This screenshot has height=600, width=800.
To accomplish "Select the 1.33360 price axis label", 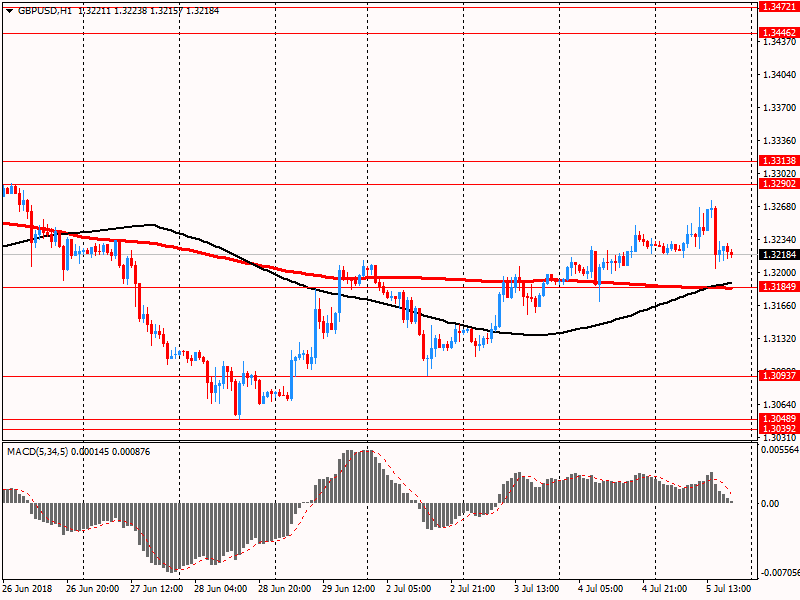I will [x=779, y=140].
